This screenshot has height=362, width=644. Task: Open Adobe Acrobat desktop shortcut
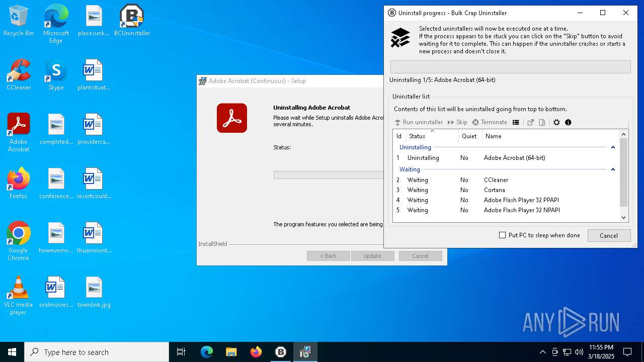tap(19, 133)
